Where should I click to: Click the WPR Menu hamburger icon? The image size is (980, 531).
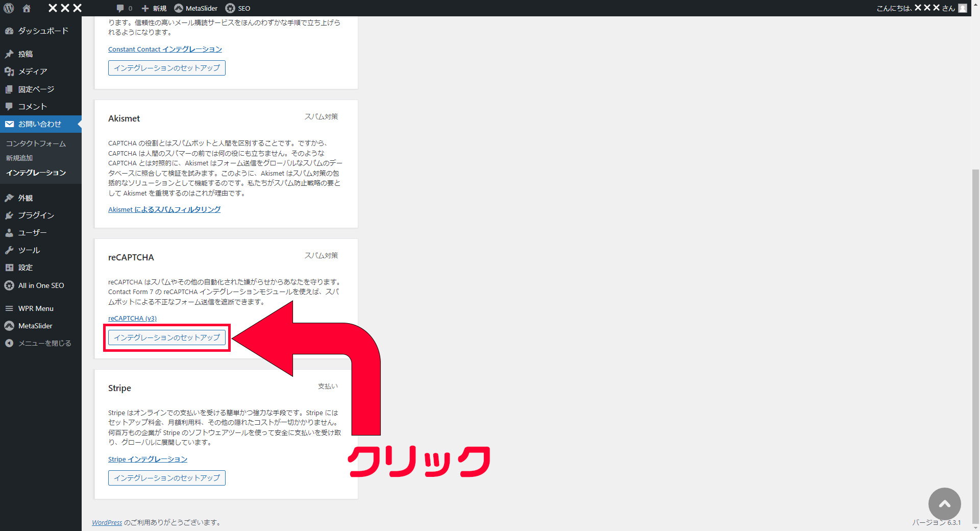[9, 308]
